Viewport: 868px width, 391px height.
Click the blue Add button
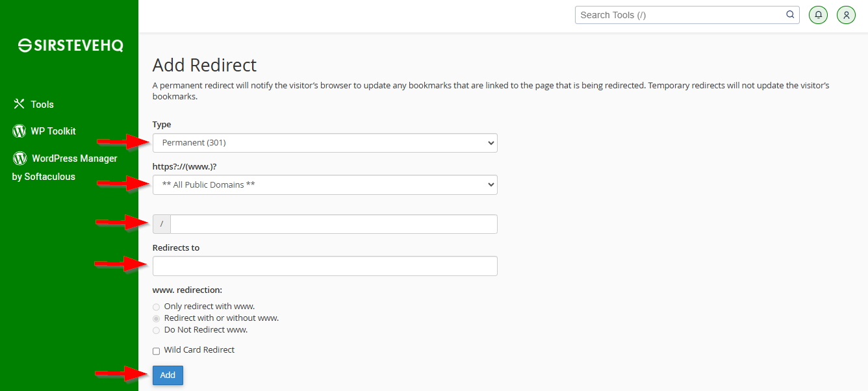168,375
